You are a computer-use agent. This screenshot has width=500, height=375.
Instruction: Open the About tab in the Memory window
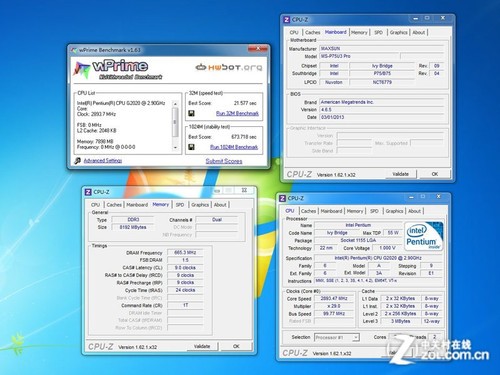coord(220,205)
